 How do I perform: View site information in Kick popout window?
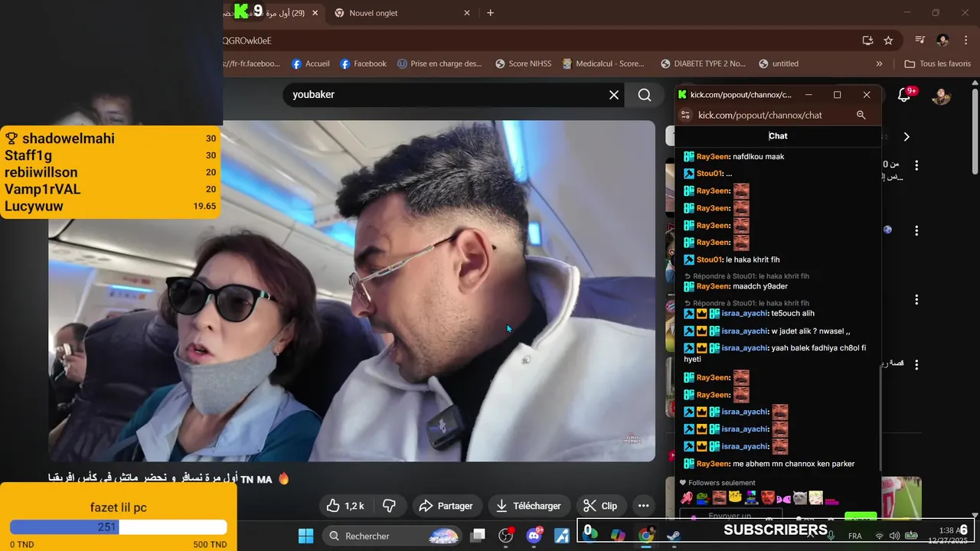[685, 115]
